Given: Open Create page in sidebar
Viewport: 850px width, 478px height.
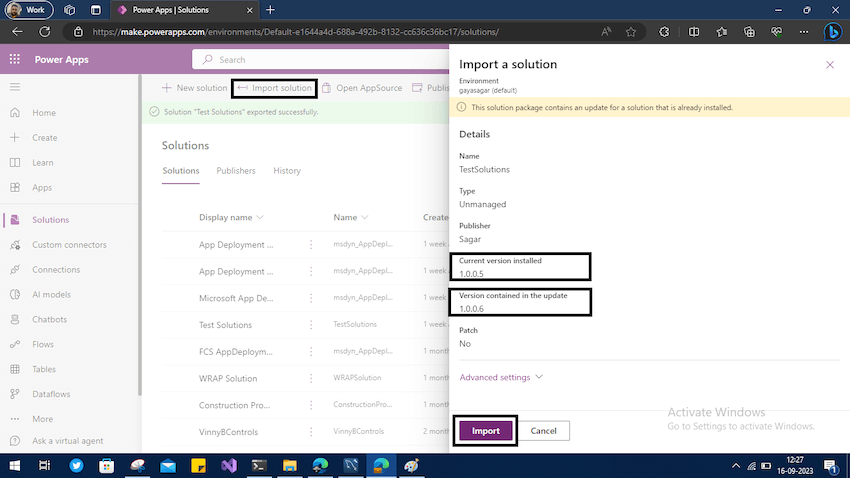Looking at the screenshot, I should tap(44, 138).
